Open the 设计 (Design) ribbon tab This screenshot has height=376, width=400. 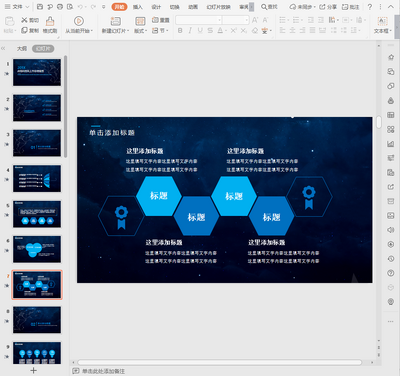[156, 7]
